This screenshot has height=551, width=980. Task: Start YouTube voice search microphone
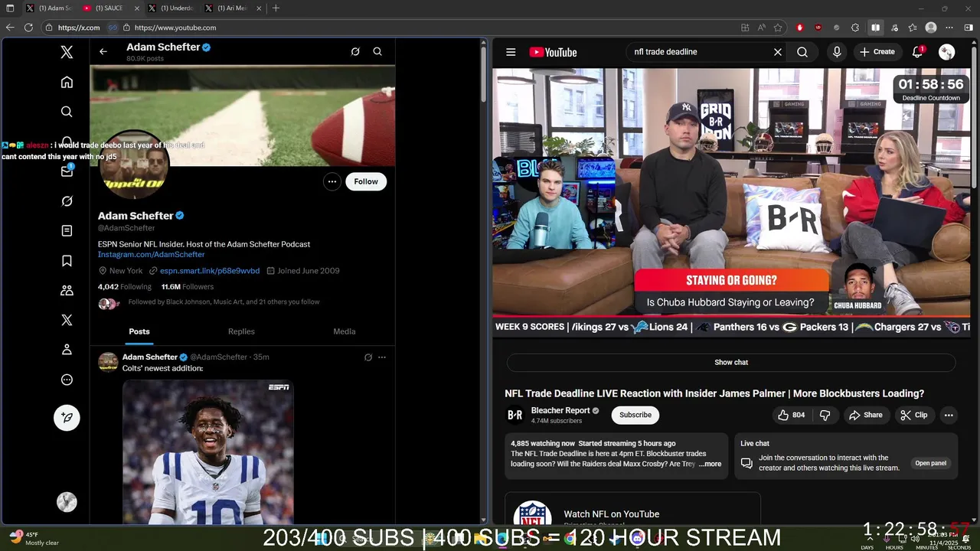click(x=837, y=52)
